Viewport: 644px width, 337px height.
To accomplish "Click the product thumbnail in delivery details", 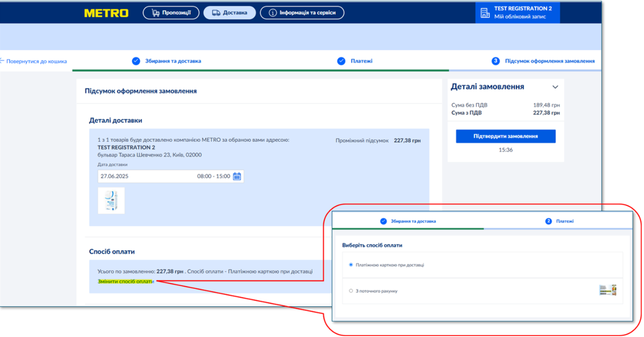I will pos(111,200).
